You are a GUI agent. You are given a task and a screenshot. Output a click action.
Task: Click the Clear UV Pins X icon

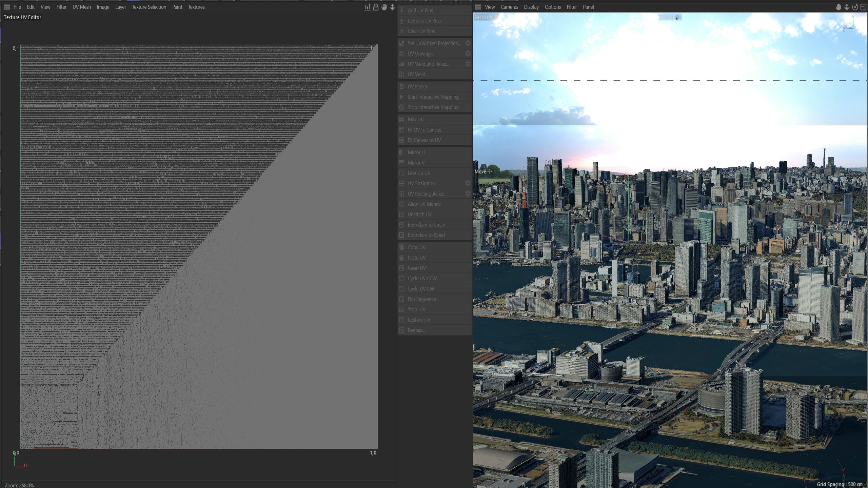[x=402, y=31]
